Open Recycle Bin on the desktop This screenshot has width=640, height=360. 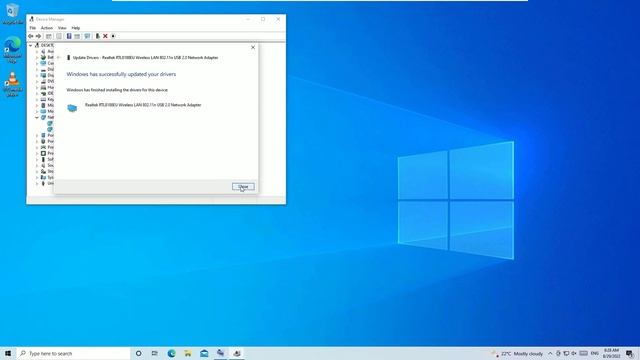(13, 13)
